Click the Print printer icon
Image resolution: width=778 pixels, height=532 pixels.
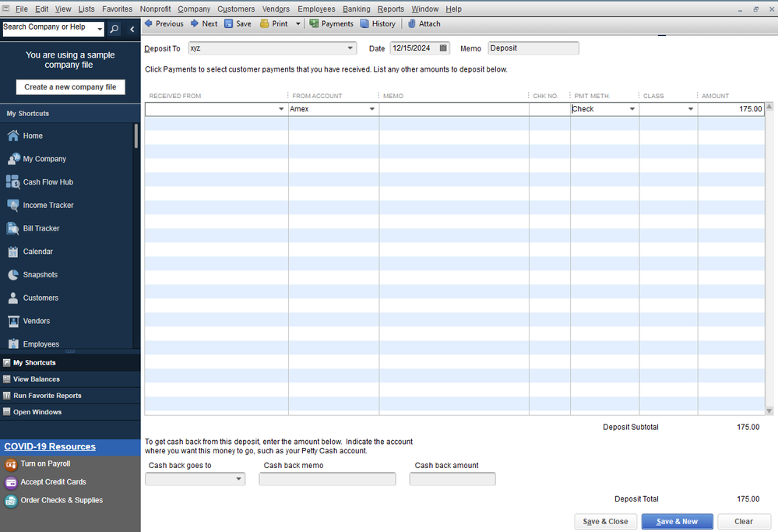pyautogui.click(x=265, y=23)
